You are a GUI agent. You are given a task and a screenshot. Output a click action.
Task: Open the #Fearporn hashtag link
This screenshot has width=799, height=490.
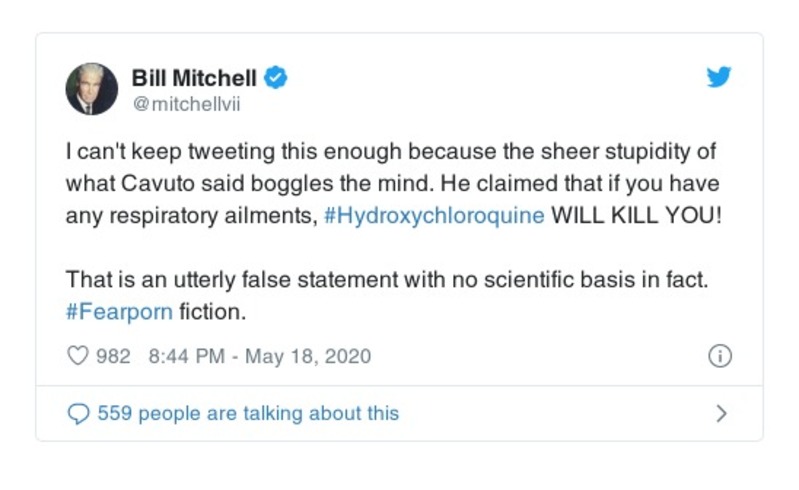(118, 311)
